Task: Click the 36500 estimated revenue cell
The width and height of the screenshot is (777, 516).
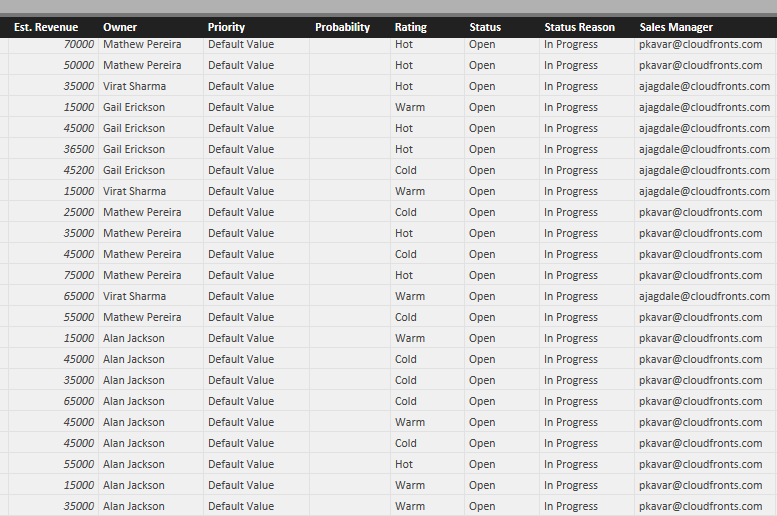Action: [79, 149]
